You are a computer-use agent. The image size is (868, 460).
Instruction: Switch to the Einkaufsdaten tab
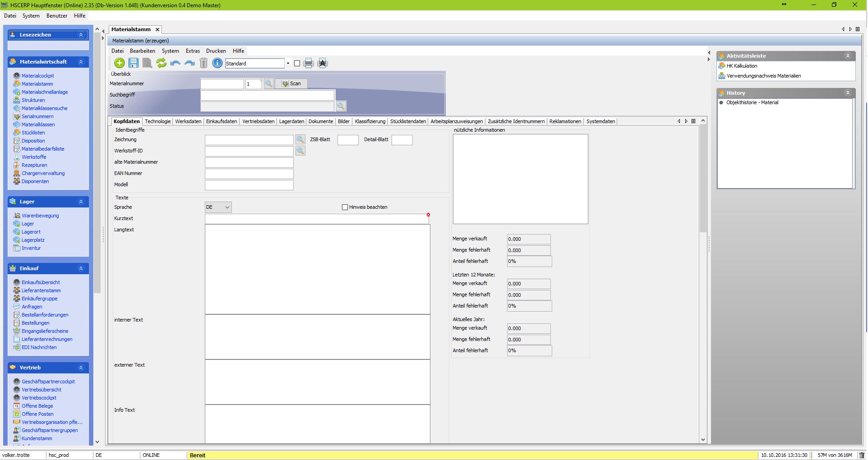pyautogui.click(x=222, y=121)
